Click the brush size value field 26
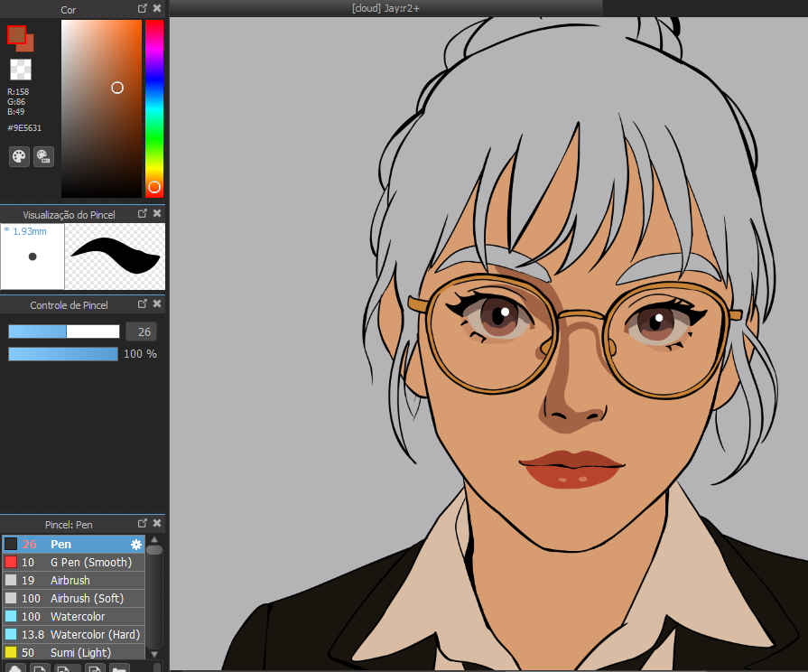This screenshot has height=672, width=808. pyautogui.click(x=141, y=331)
